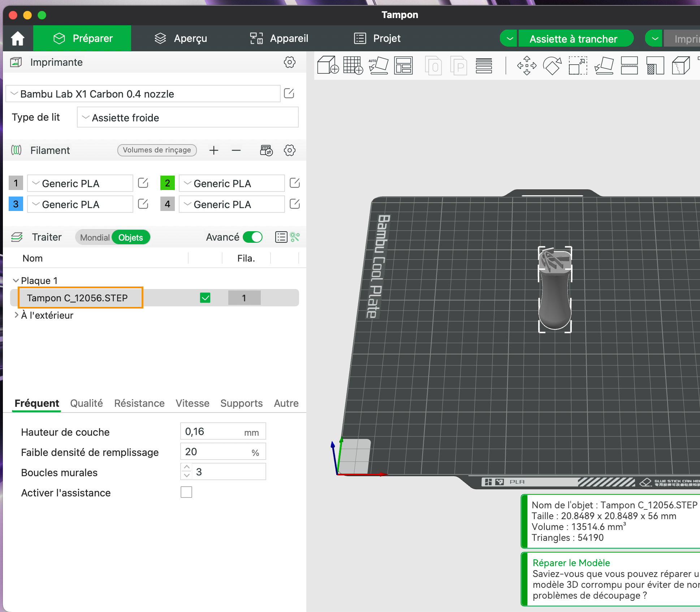700x612 pixels.
Task: Click the Assiette à trancher button
Action: [573, 39]
